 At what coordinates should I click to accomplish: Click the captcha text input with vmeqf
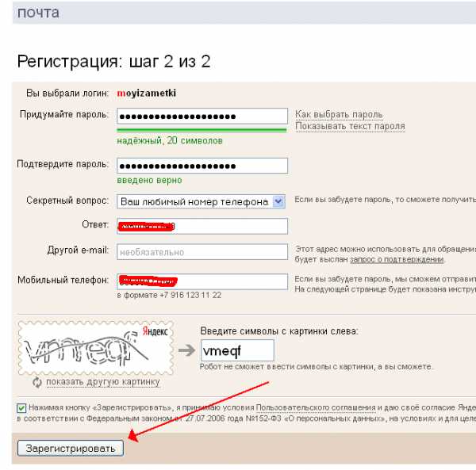point(237,350)
